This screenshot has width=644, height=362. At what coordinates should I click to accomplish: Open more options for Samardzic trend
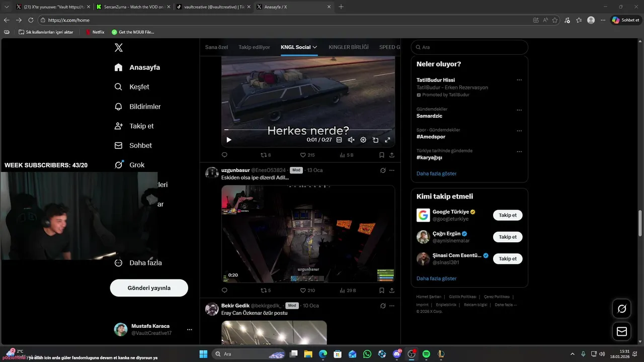(519, 110)
